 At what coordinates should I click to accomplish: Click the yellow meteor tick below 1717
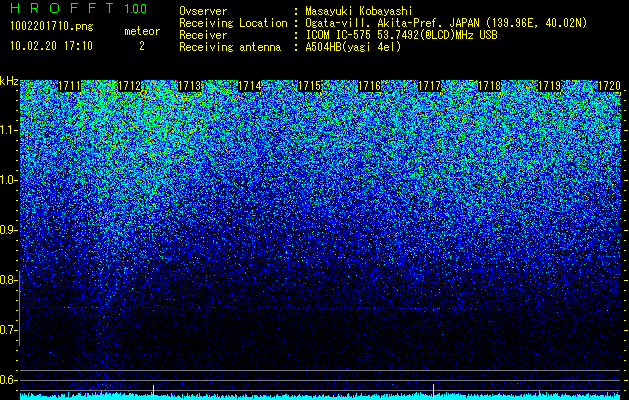point(433,392)
